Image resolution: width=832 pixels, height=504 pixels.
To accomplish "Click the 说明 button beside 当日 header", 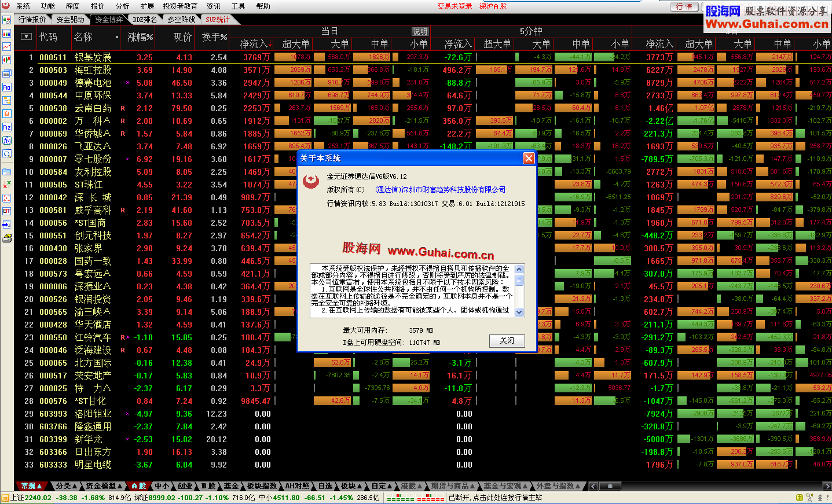I will pos(420,32).
